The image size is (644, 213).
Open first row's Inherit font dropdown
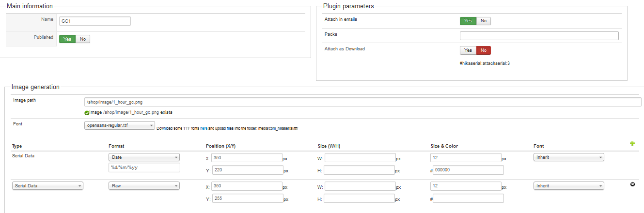point(568,157)
